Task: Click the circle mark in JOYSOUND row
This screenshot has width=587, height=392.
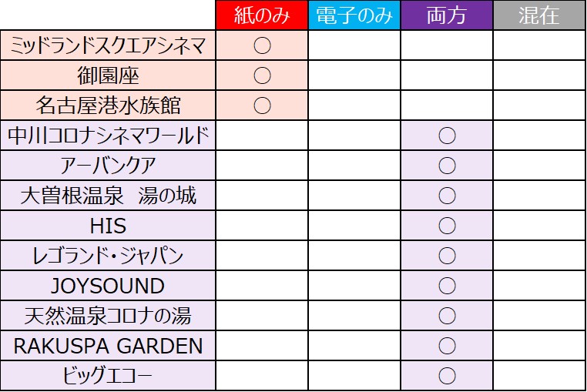Action: (x=447, y=286)
